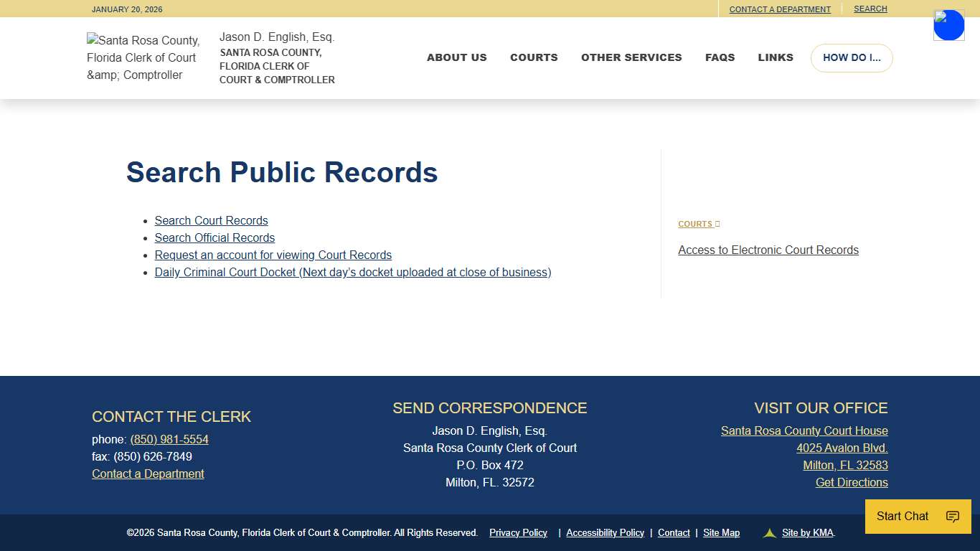Image resolution: width=980 pixels, height=551 pixels.
Task: Open the LINKS navigation item
Action: tap(775, 57)
